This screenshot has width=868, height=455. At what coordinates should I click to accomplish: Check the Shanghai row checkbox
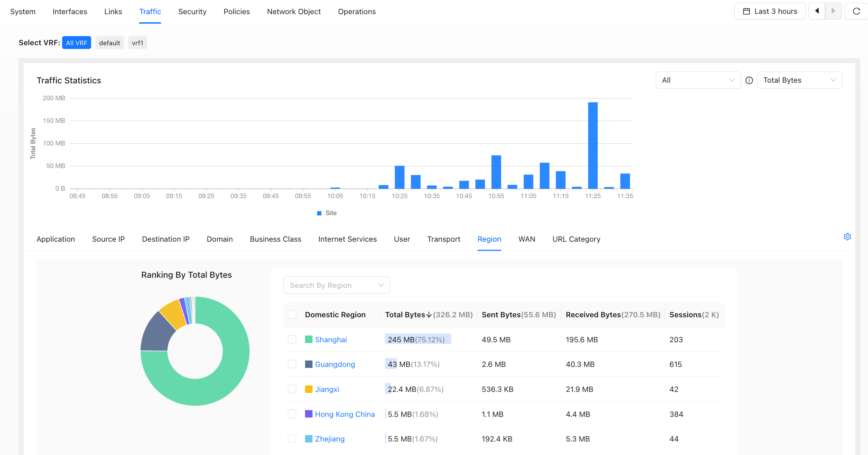292,339
